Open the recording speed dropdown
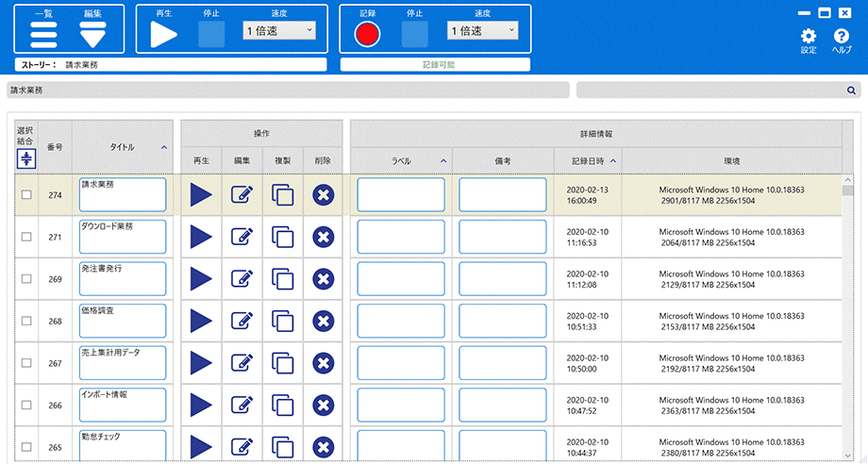 [483, 31]
